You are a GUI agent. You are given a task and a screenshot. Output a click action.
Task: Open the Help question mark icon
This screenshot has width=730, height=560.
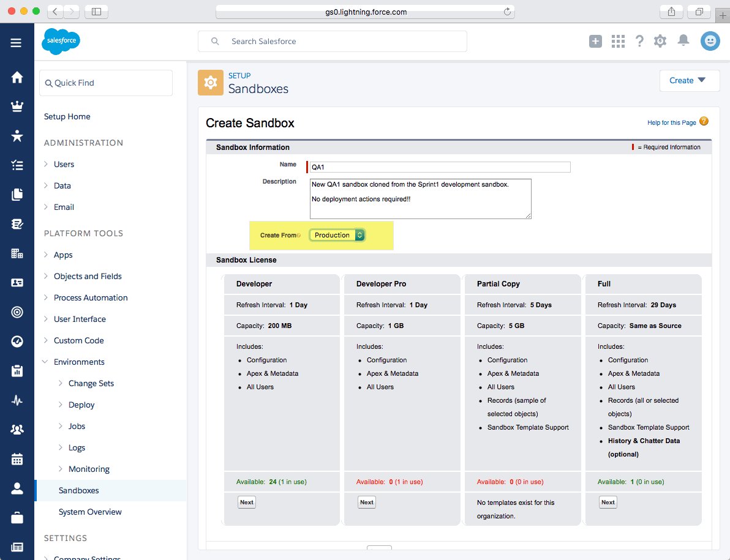tap(640, 42)
